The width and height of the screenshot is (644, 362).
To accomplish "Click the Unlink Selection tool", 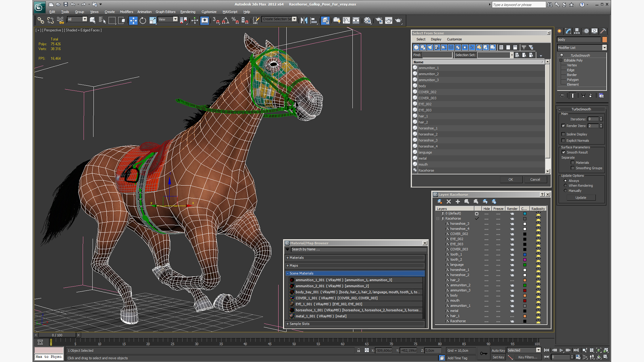I will point(50,20).
